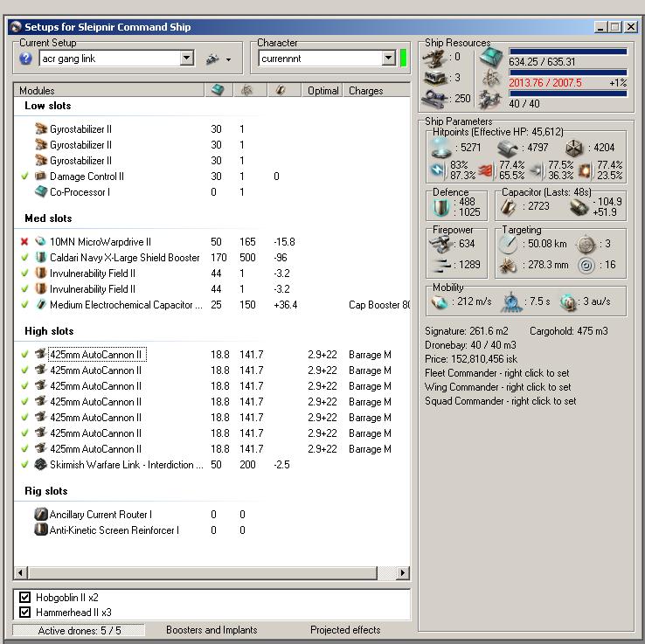This screenshot has height=644, width=645.
Task: Uncheck the Hobgoblin II x2 drone checkbox
Action: (25, 597)
